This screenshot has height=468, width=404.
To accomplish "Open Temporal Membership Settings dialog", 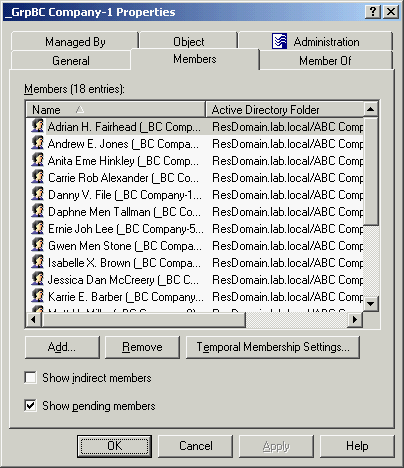I will click(x=273, y=347).
